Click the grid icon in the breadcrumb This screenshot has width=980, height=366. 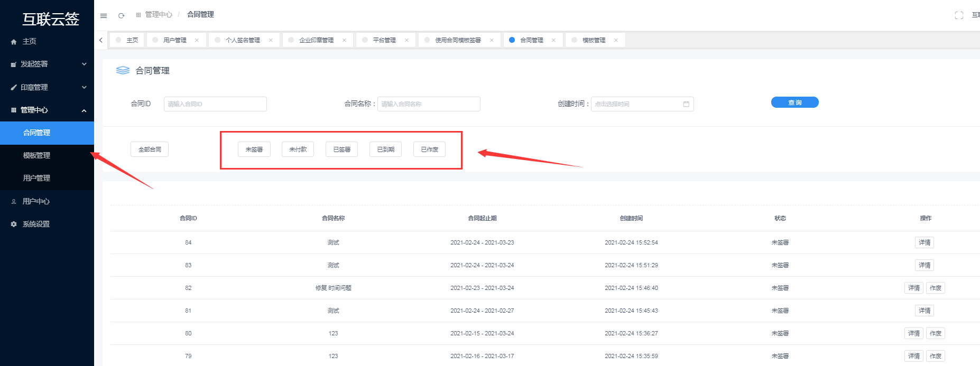[138, 15]
